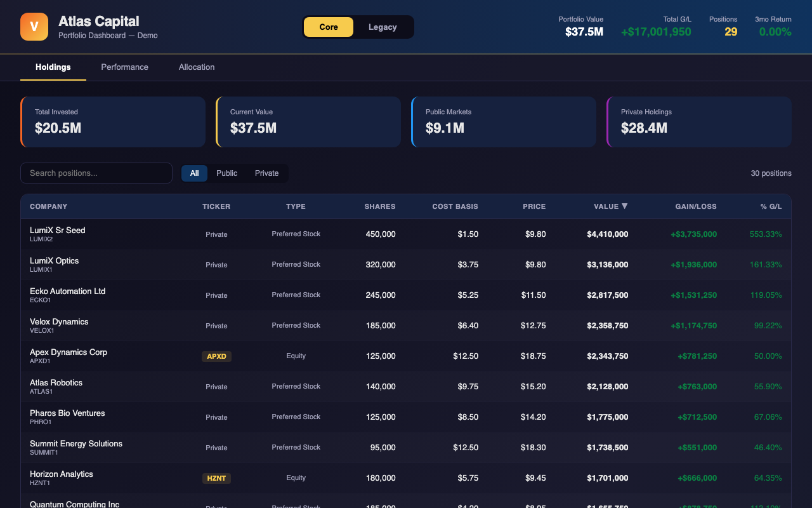Viewport: 812px width, 508px height.
Task: Sort by GAIN/LOSS column header
Action: tap(696, 206)
